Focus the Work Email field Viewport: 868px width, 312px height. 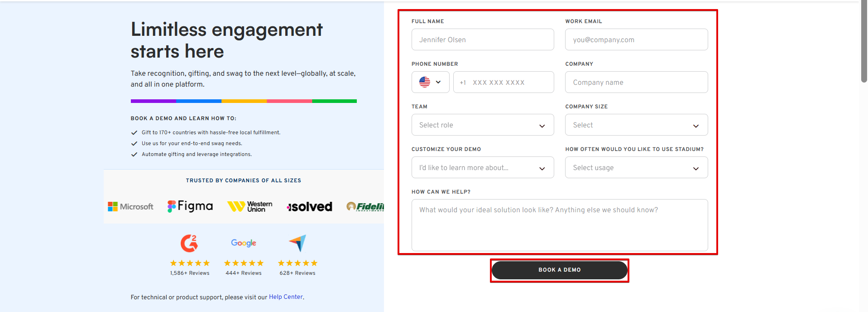[636, 40]
